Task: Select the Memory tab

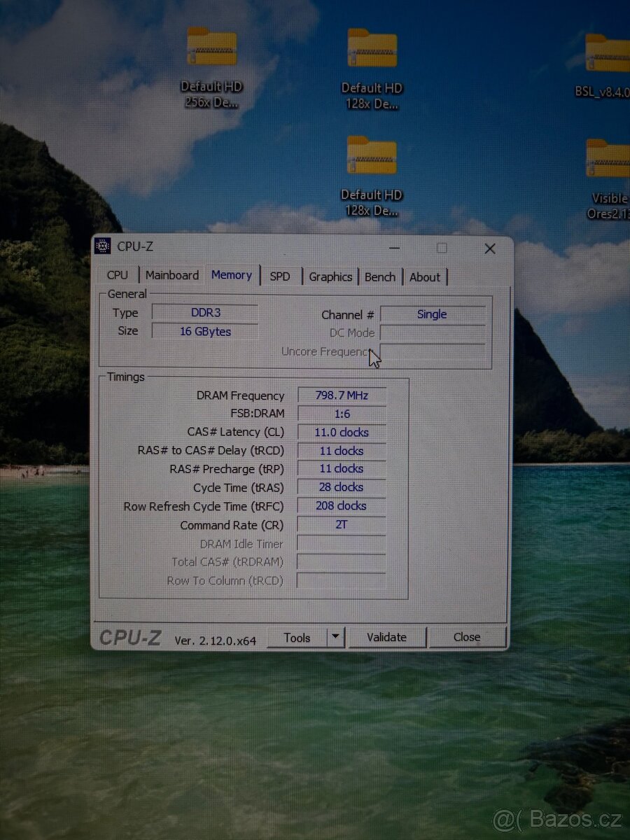Action: [232, 275]
